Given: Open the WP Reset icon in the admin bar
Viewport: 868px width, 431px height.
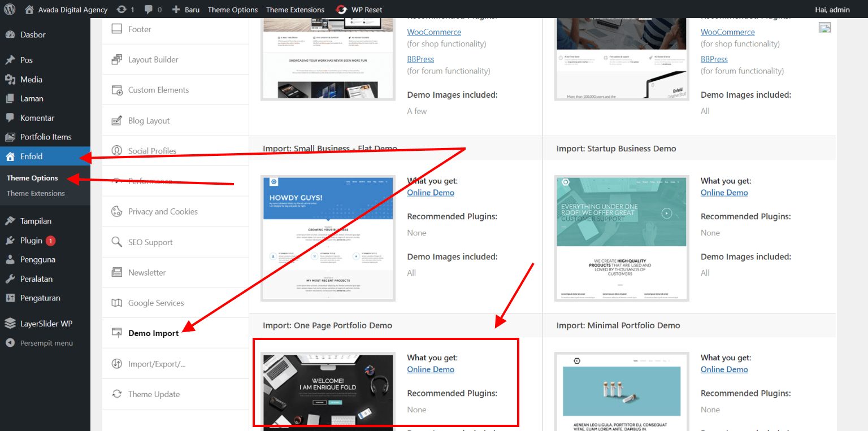Looking at the screenshot, I should pos(341,10).
